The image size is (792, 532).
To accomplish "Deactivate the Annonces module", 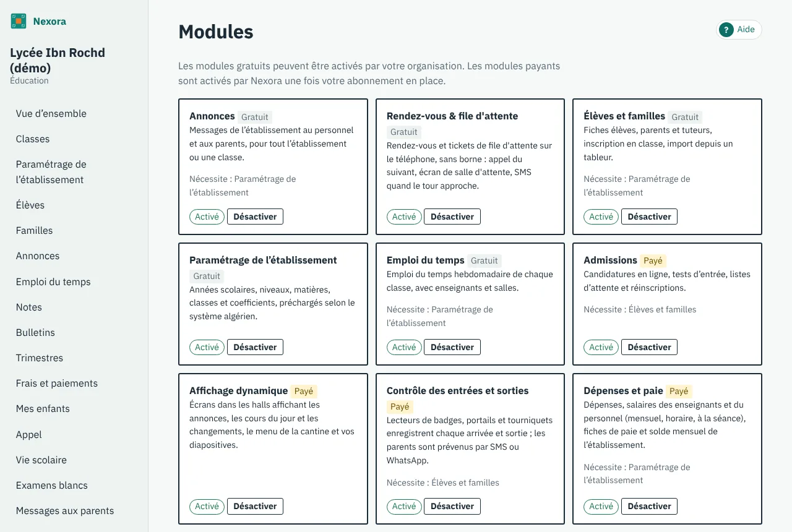I will pyautogui.click(x=255, y=217).
